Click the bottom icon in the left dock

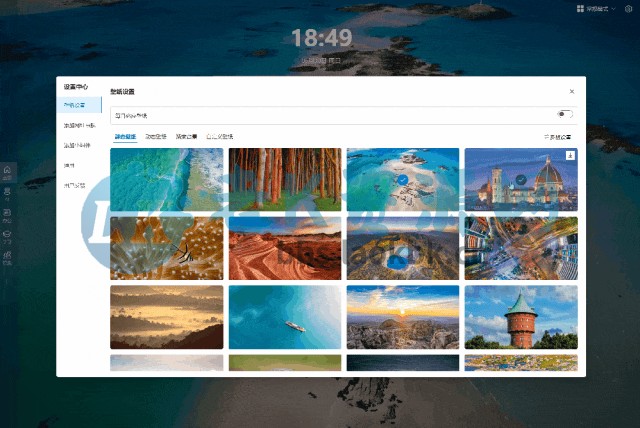[x=7, y=258]
